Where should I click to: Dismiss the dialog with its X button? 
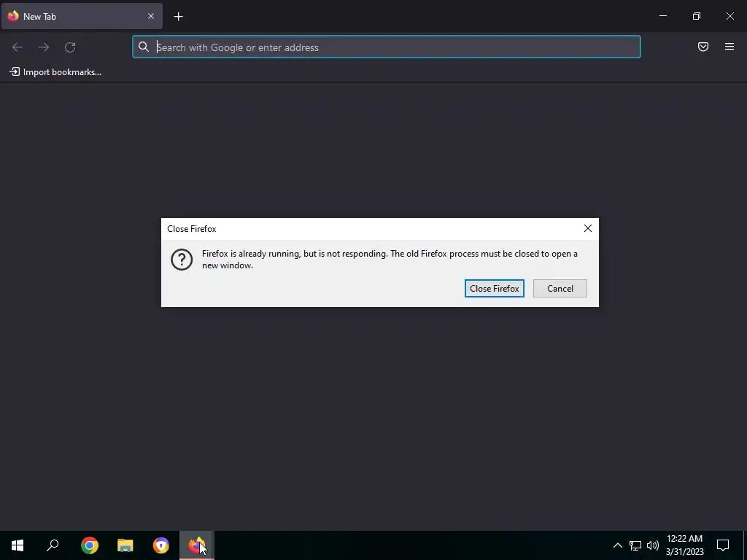(587, 228)
